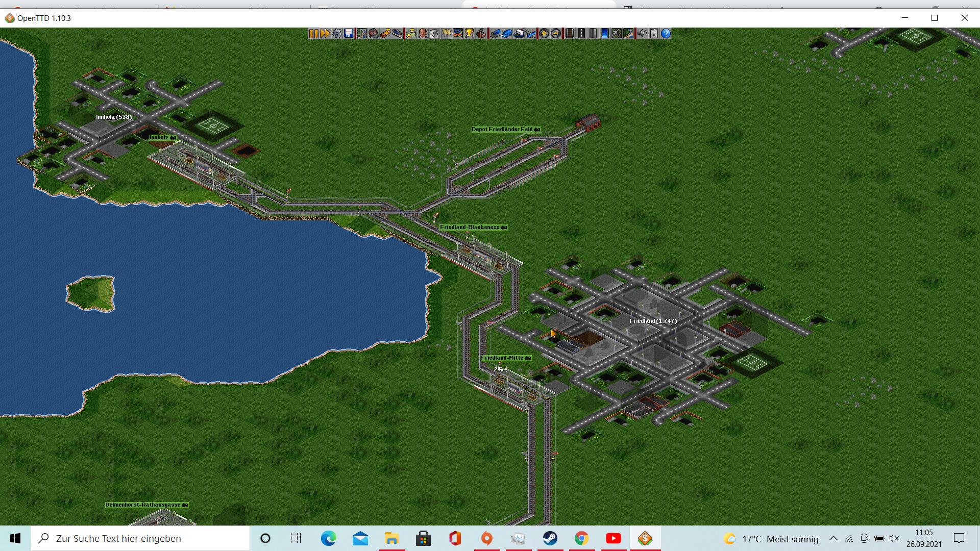Image resolution: width=980 pixels, height=551 pixels.
Task: Open the map display menu
Action: 362,34
